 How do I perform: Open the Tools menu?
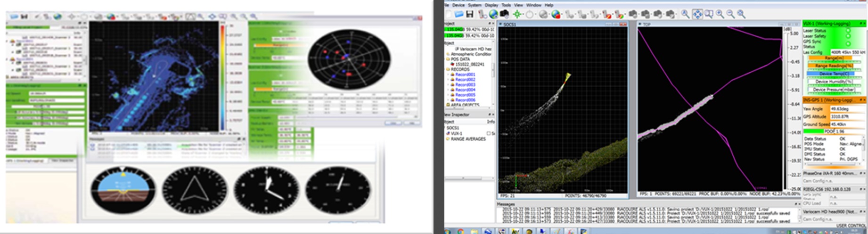click(x=506, y=5)
